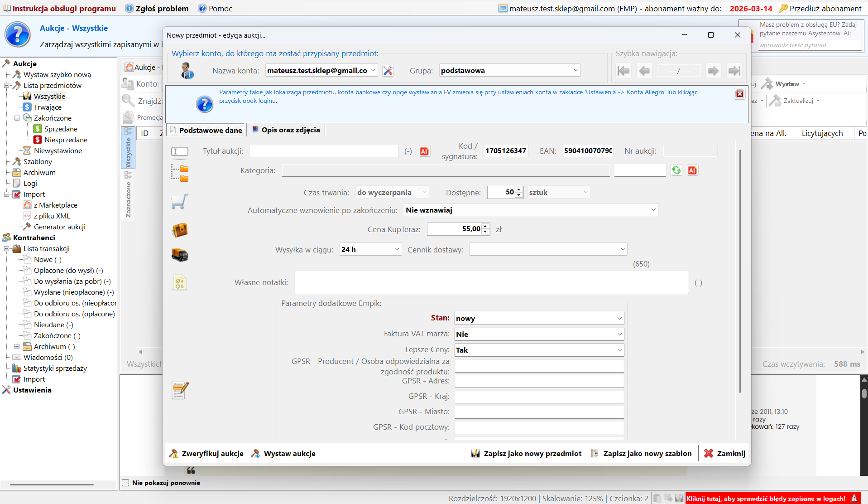This screenshot has width=868, height=504.
Task: Switch to 'Opis oraz zdjęcia' tab
Action: point(286,130)
